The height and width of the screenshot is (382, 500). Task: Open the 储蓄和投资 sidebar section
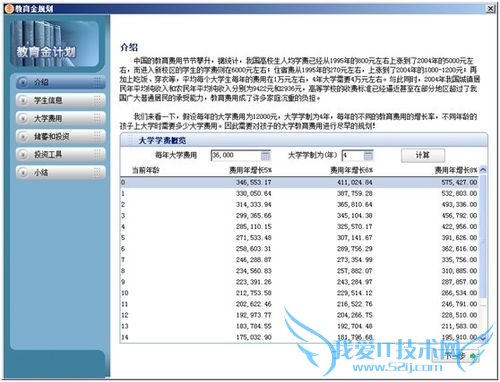click(x=61, y=136)
